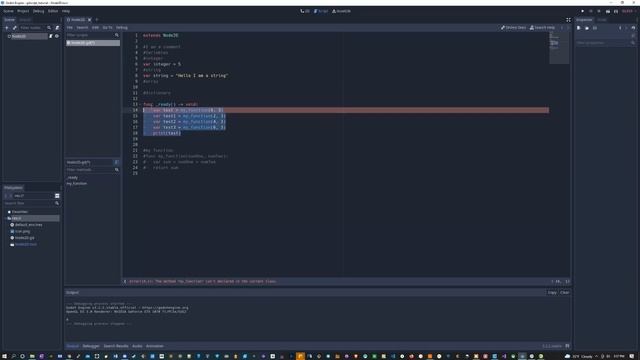Play the edited scene

[608, 11]
